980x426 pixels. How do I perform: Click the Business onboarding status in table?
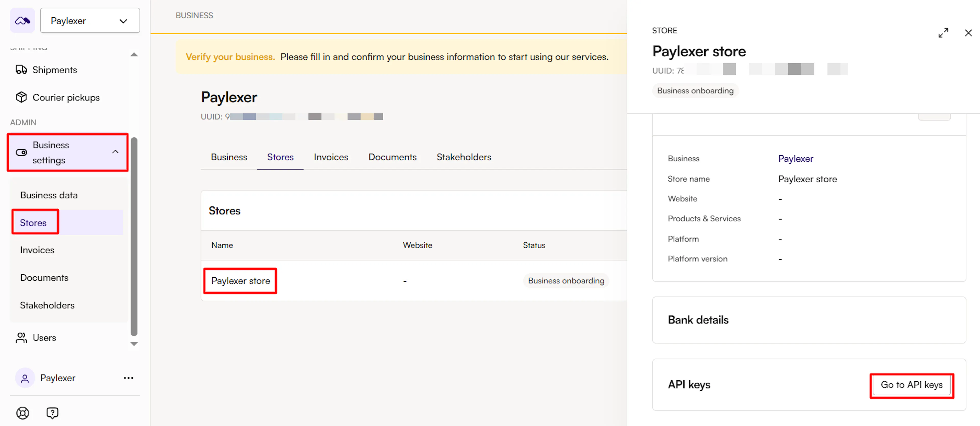(566, 281)
